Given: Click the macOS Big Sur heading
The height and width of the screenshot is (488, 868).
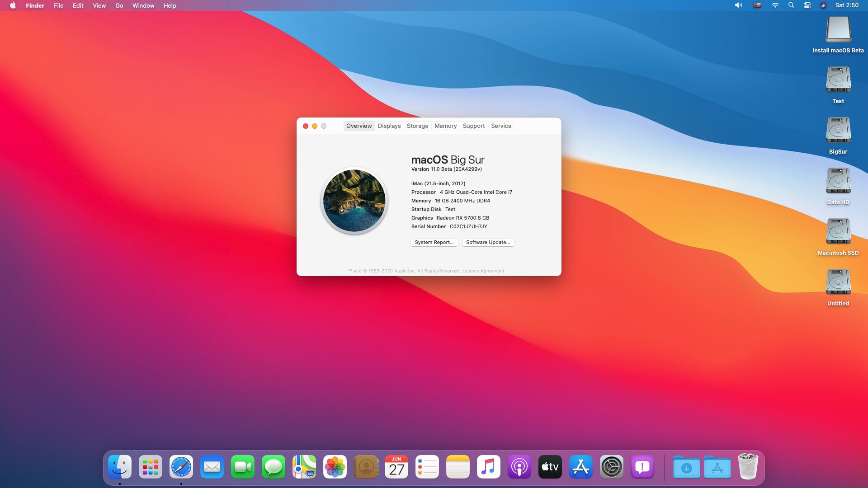Looking at the screenshot, I should (448, 160).
